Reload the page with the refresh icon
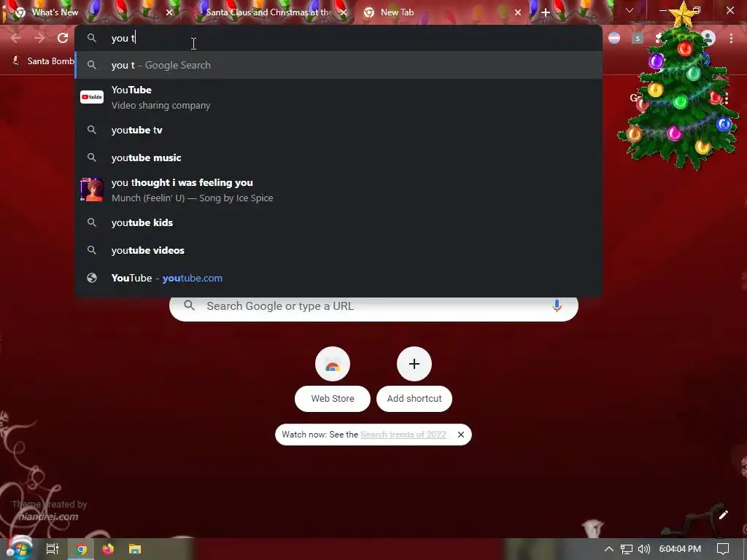 pyautogui.click(x=63, y=38)
